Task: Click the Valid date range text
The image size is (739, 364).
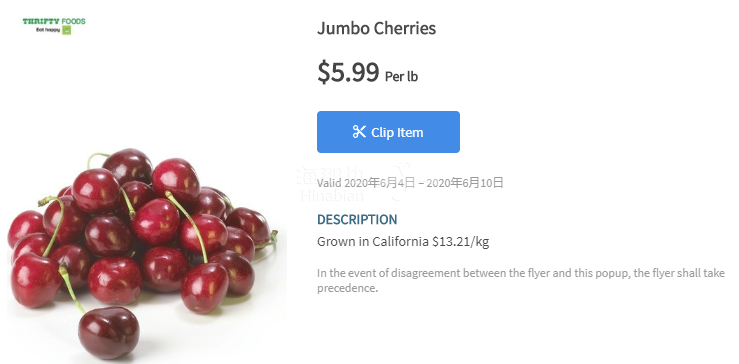Action: tap(411, 183)
